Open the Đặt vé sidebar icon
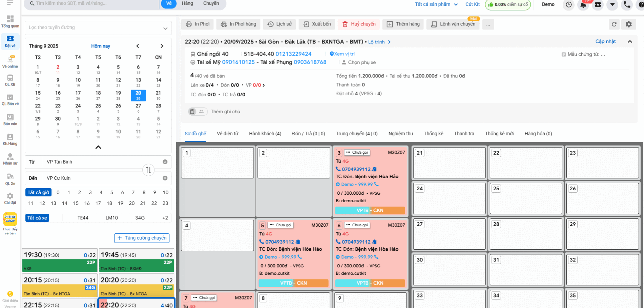The height and width of the screenshot is (308, 644). tap(10, 41)
